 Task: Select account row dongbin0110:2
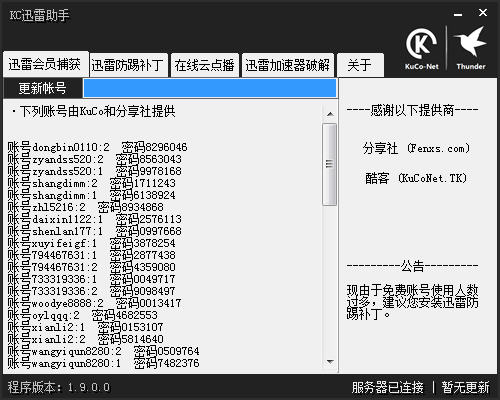point(98,147)
